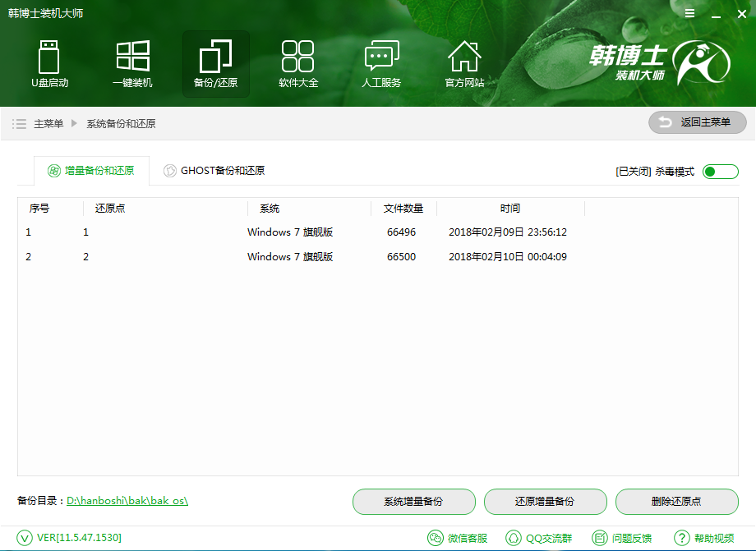756x551 pixels.
Task: Open WeChat customer support (微信客服)
Action: tap(457, 538)
